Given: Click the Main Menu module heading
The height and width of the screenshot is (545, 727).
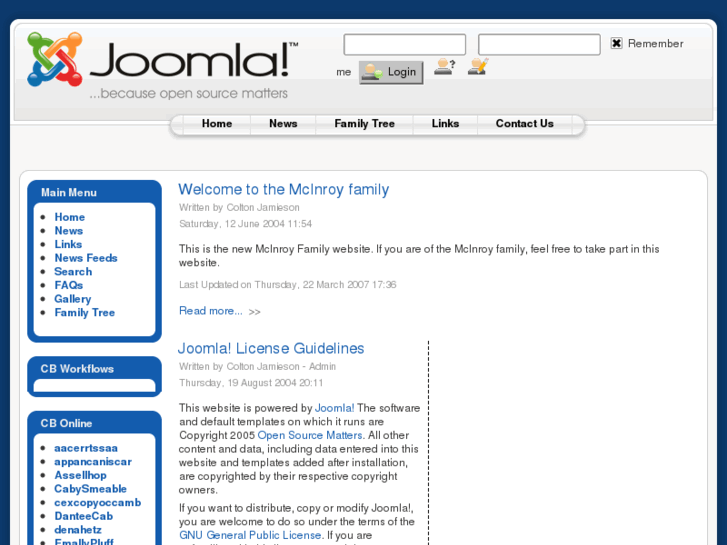Looking at the screenshot, I should 69,192.
